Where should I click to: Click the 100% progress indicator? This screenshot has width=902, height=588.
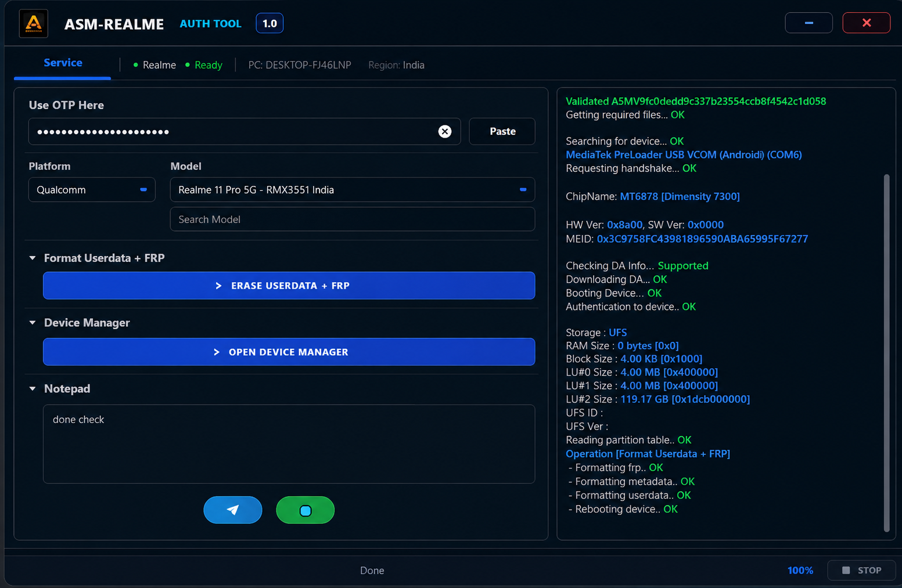click(x=800, y=571)
